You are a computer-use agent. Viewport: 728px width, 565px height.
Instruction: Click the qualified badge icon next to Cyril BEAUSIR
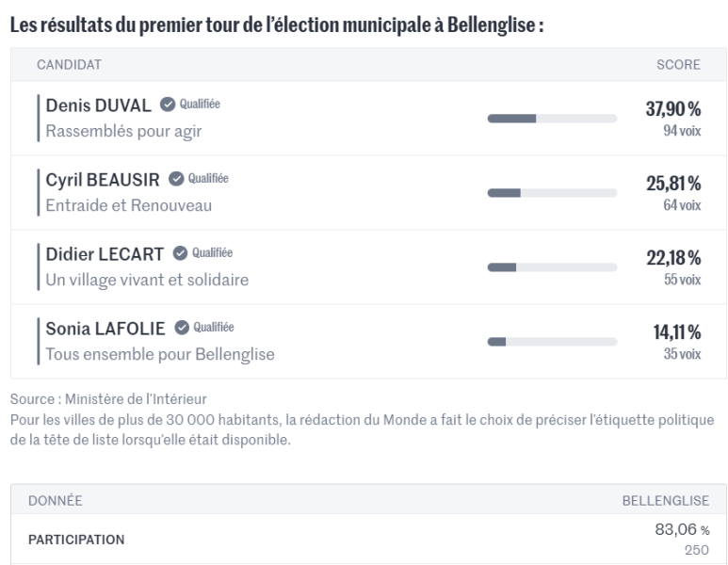click(175, 179)
